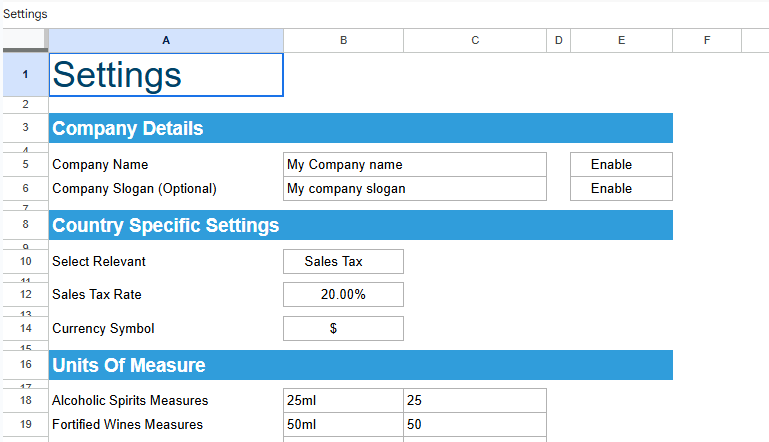769x442 pixels.
Task: Toggle Enable for the Company Name row
Action: click(621, 165)
